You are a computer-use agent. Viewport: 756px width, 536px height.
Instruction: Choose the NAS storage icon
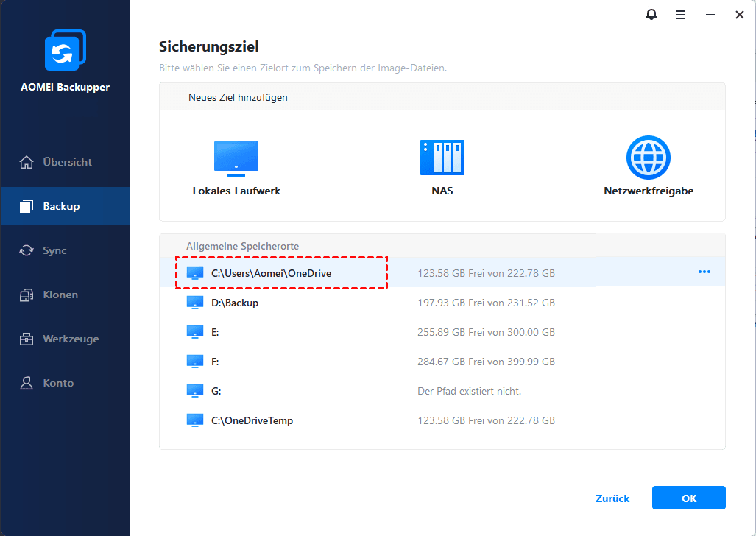[x=442, y=158]
